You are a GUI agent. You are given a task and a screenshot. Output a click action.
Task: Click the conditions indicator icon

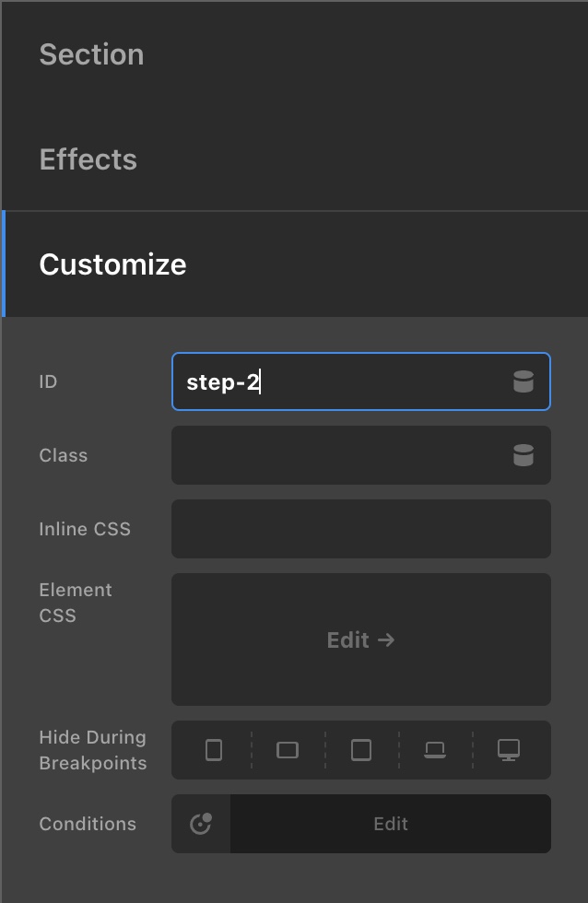pyautogui.click(x=201, y=824)
